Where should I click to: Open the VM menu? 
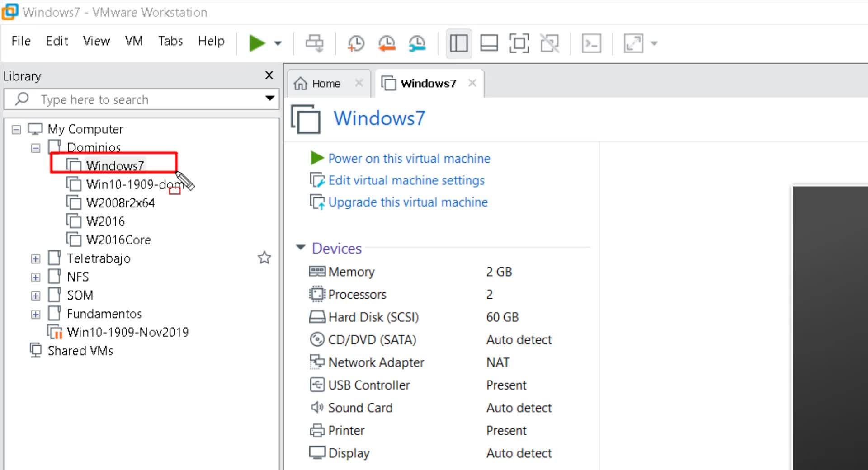click(x=134, y=41)
